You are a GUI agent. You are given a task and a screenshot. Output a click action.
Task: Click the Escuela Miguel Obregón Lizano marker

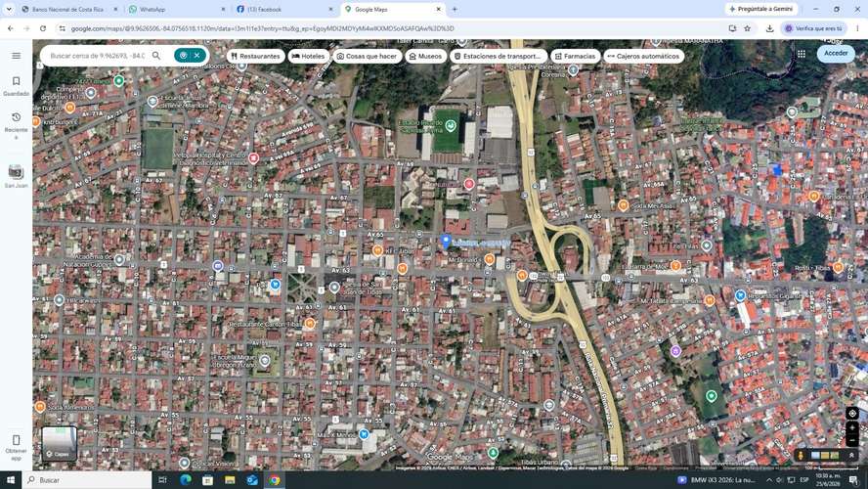point(265,361)
